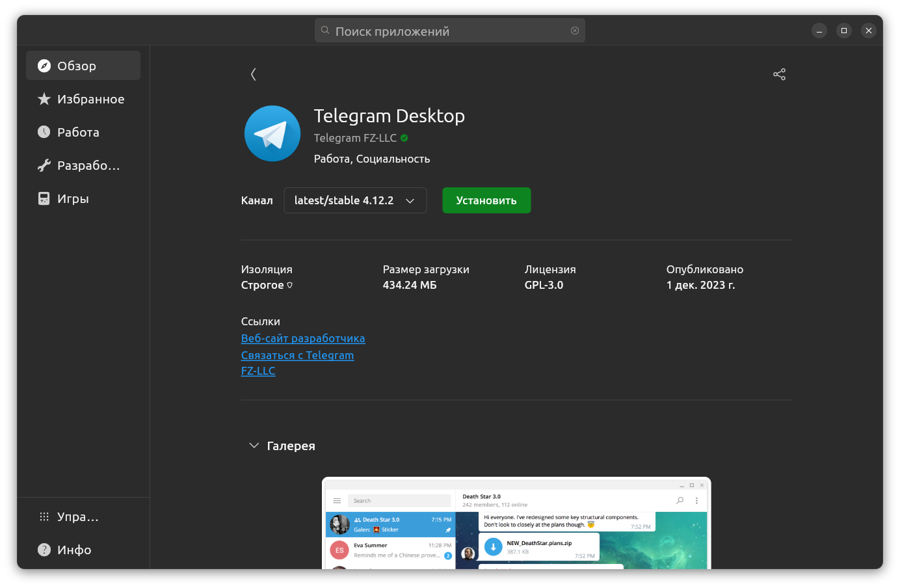Open the Обзор section
The width and height of the screenshot is (900, 588).
point(83,66)
